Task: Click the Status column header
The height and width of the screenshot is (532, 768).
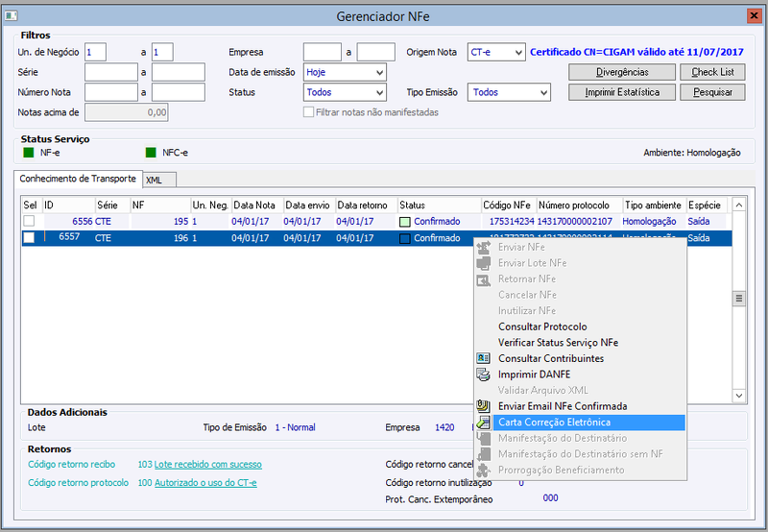Action: [440, 206]
